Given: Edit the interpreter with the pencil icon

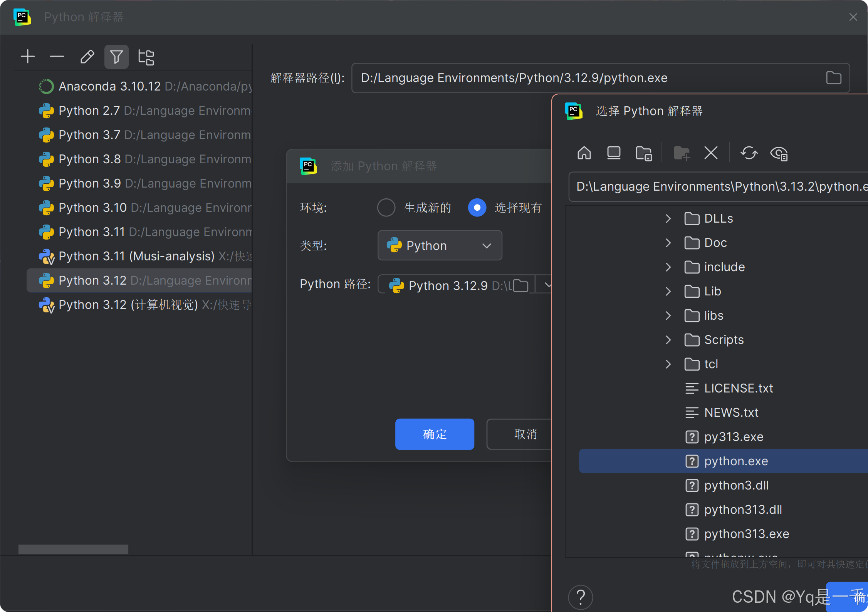Looking at the screenshot, I should tap(87, 57).
